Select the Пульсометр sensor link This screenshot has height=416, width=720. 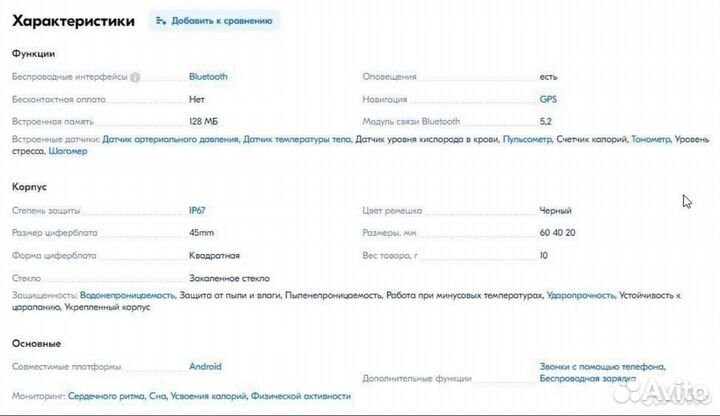click(527, 139)
